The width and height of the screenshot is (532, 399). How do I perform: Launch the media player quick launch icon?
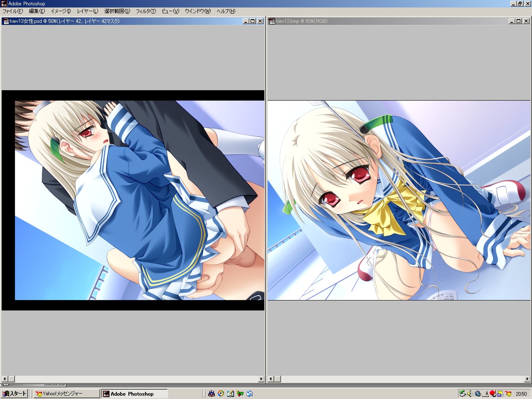tap(221, 394)
